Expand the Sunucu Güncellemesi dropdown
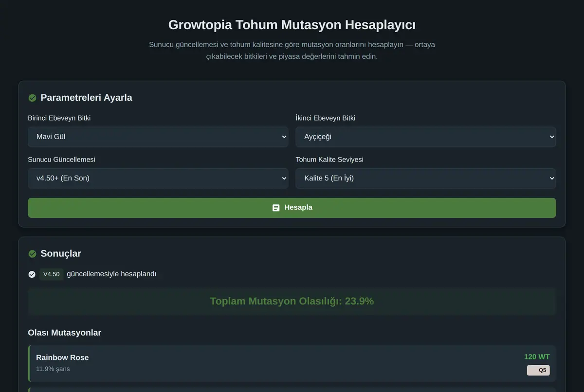 tap(158, 178)
